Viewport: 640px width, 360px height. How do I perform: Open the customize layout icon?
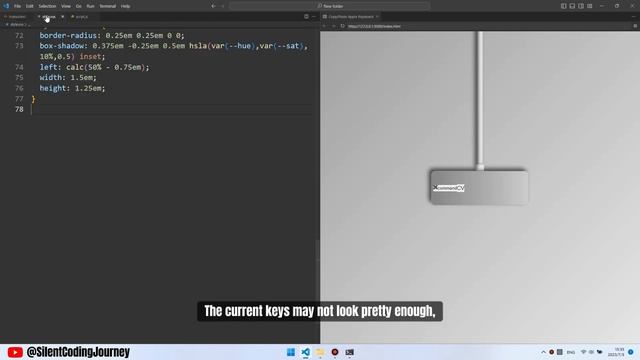coord(590,6)
